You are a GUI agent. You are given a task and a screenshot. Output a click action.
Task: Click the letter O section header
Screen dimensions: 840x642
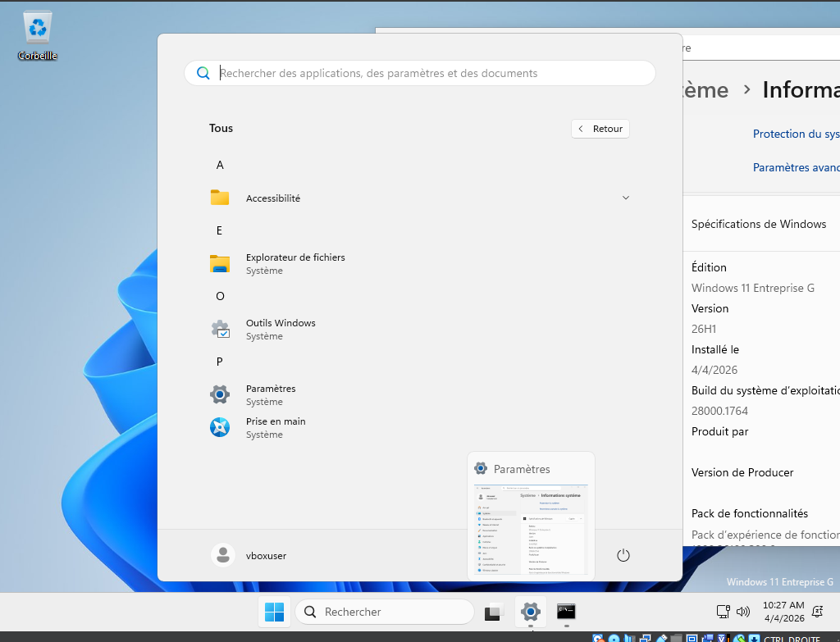pyautogui.click(x=220, y=296)
